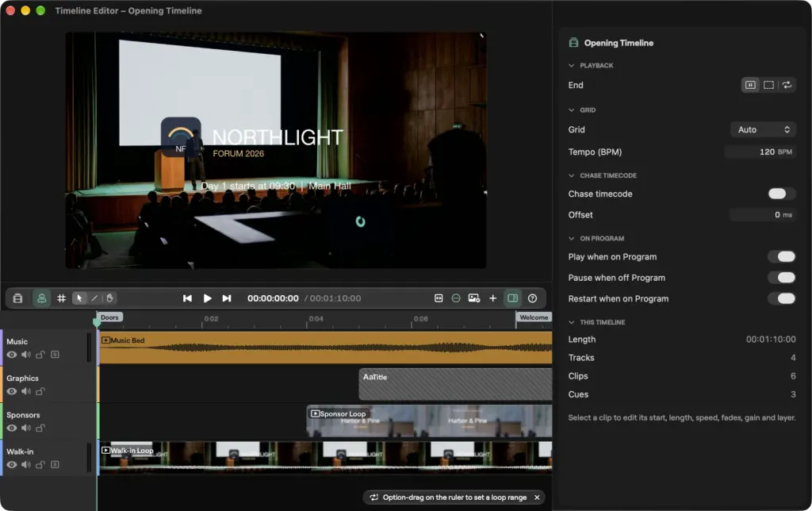Collapse the Playback section
The height and width of the screenshot is (511, 812).
591,65
